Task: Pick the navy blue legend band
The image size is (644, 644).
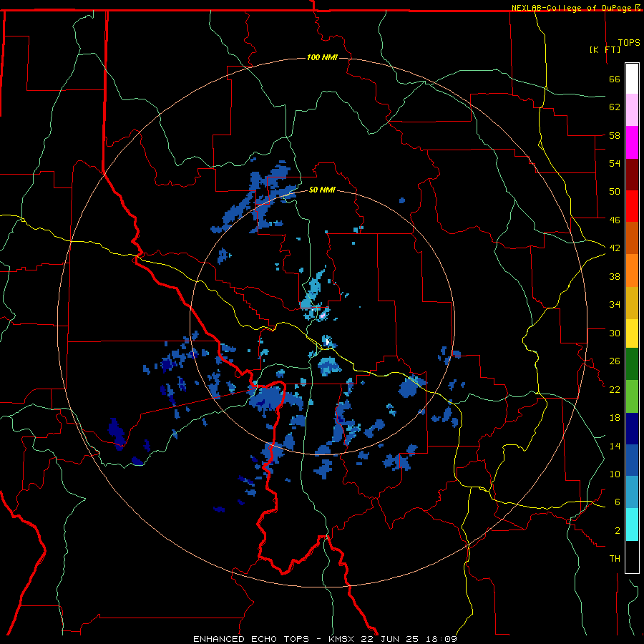Action: (632, 429)
